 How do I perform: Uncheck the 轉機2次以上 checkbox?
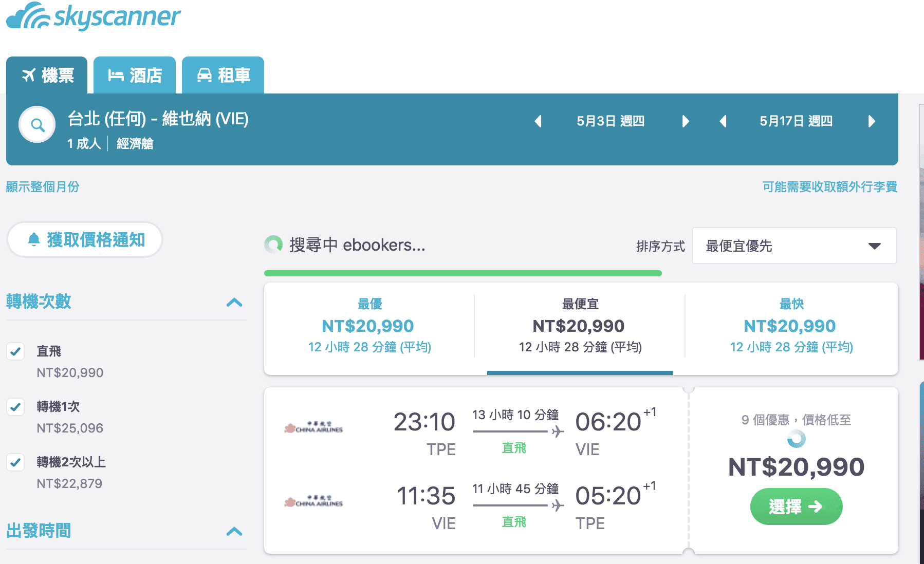point(15,462)
